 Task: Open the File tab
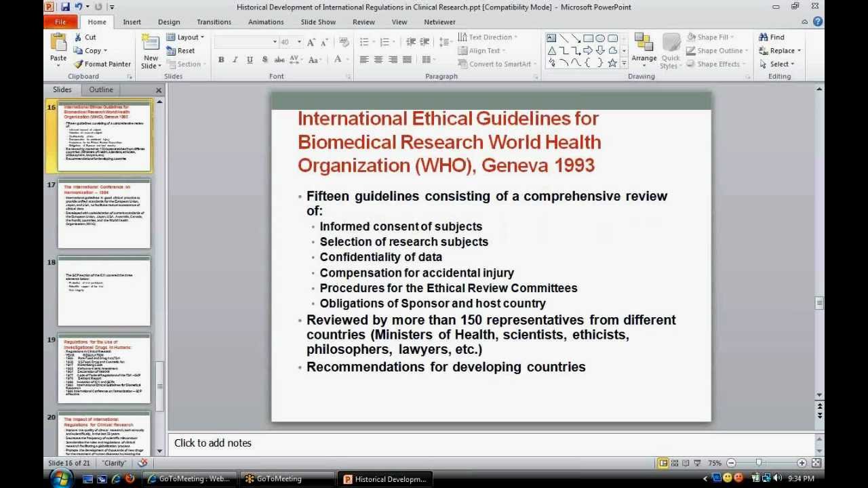(60, 22)
